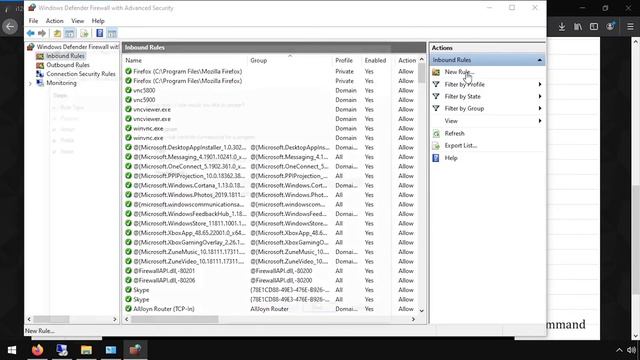Sort rules by the Profile column header
Screen dimensions: 640x360
[x=344, y=60]
